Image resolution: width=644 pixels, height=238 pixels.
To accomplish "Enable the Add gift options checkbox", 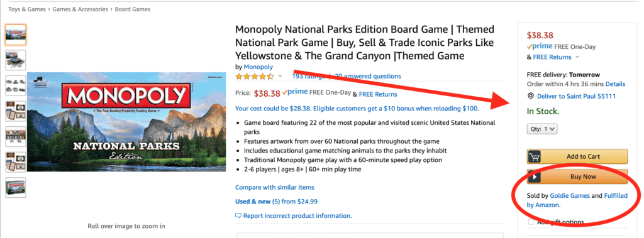I will 531,222.
